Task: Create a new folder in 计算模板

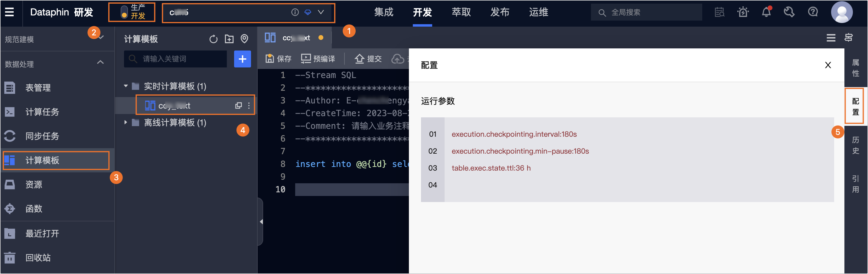Action: tap(229, 39)
